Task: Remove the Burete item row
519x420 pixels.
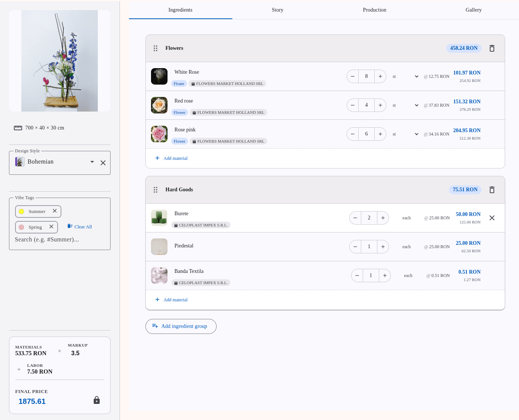Action: 492,218
